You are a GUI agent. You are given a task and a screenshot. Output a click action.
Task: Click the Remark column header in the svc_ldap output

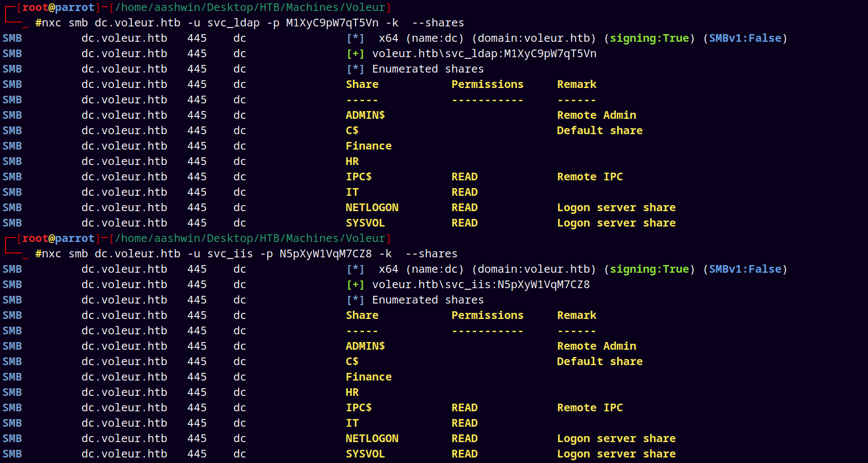pos(577,85)
